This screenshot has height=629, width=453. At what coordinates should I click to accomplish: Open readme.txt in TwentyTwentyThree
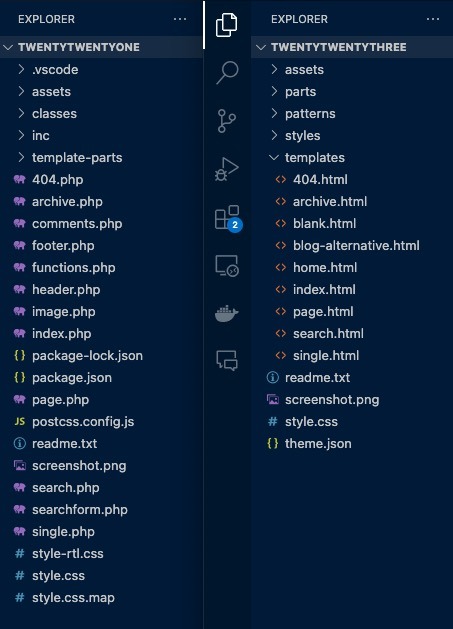pos(352,377)
